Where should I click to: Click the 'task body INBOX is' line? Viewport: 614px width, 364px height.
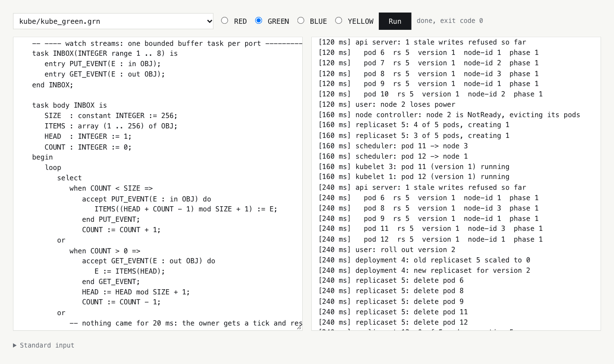pos(70,105)
